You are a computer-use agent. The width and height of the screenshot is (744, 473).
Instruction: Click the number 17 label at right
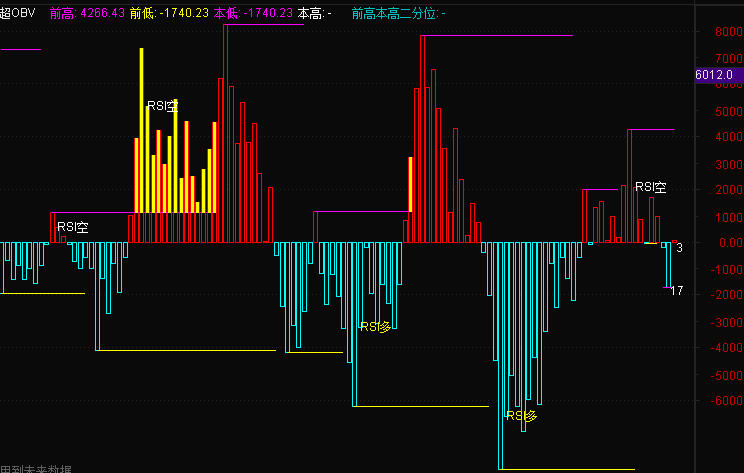[x=677, y=291]
